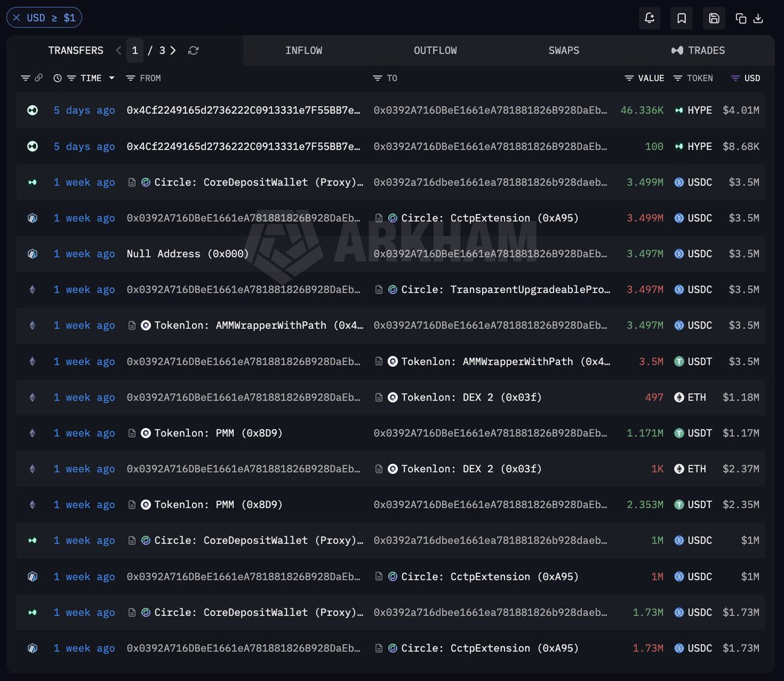The height and width of the screenshot is (681, 784).
Task: Click contract icon beside Tokenlon: PMM 2.353M row
Action: point(132,505)
